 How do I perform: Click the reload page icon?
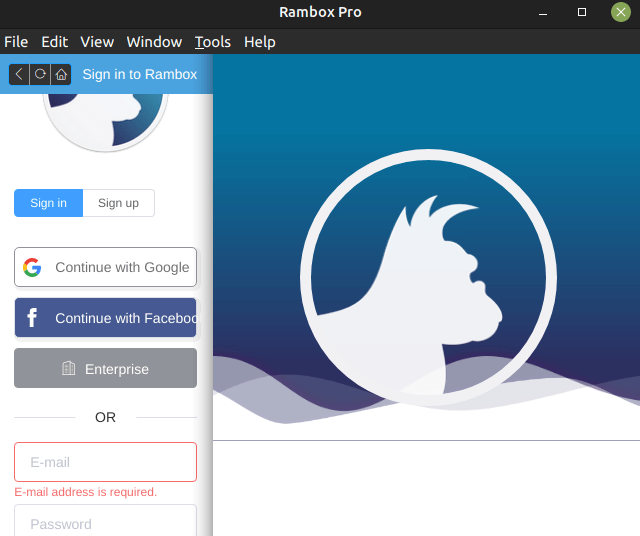(x=40, y=74)
